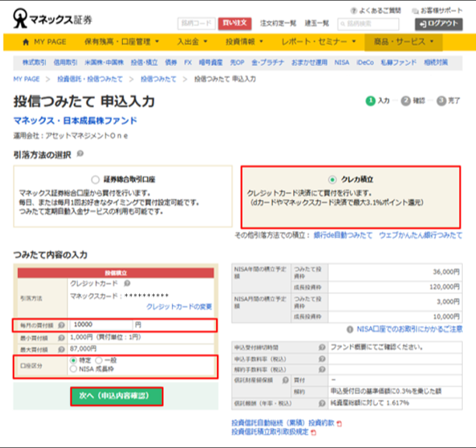476x448 pixels.
Task: Open 相続対策 submenu item
Action: tap(436, 62)
